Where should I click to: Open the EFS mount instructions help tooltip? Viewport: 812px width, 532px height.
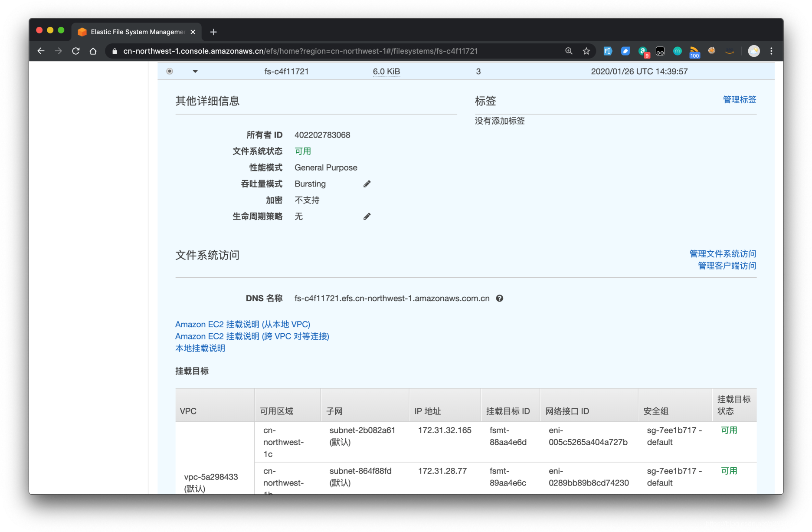[x=499, y=298]
